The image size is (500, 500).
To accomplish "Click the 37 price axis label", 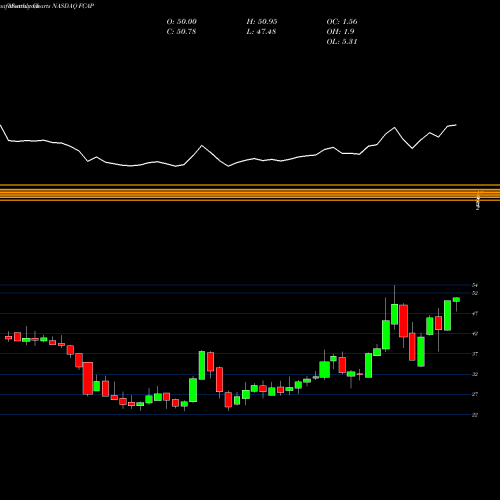I will coord(475,354).
